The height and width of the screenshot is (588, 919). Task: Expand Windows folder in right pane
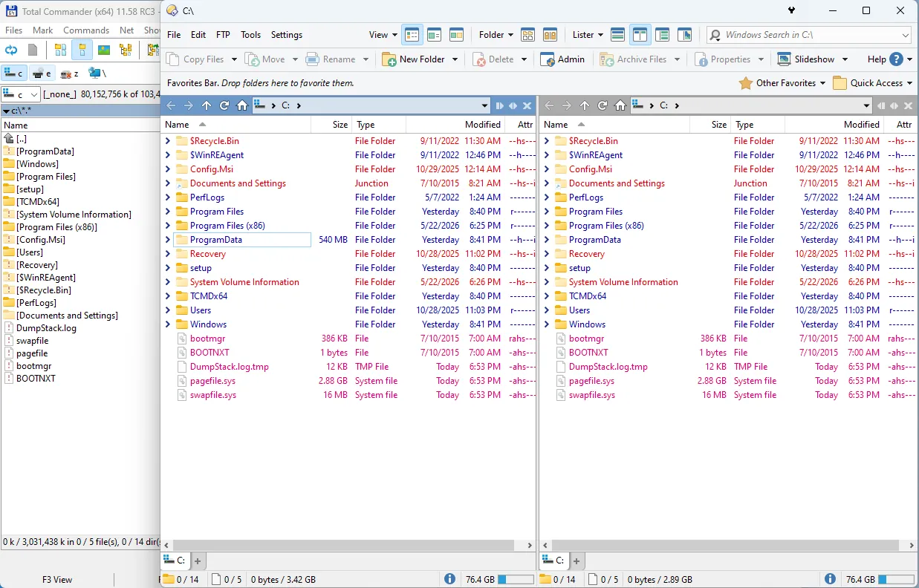coord(547,324)
